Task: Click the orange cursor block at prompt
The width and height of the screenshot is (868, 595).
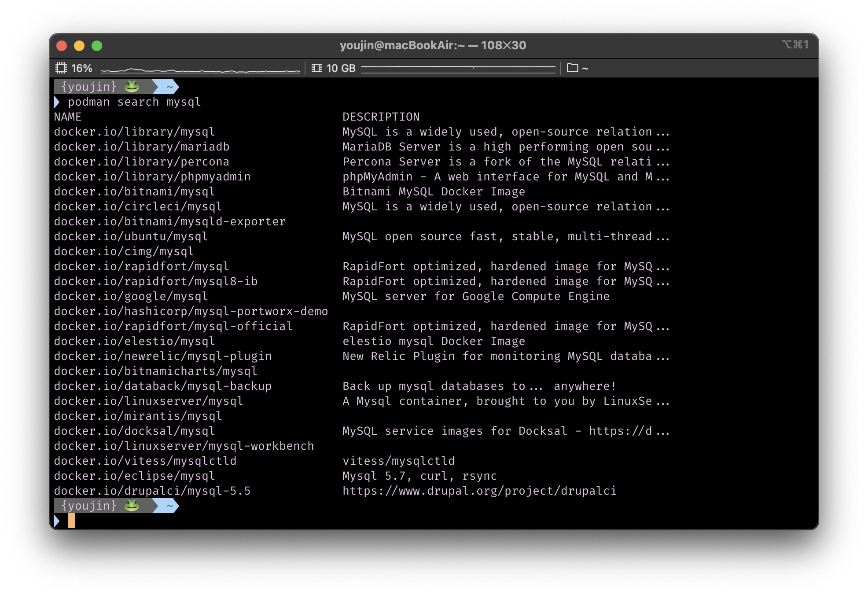Action: [71, 521]
